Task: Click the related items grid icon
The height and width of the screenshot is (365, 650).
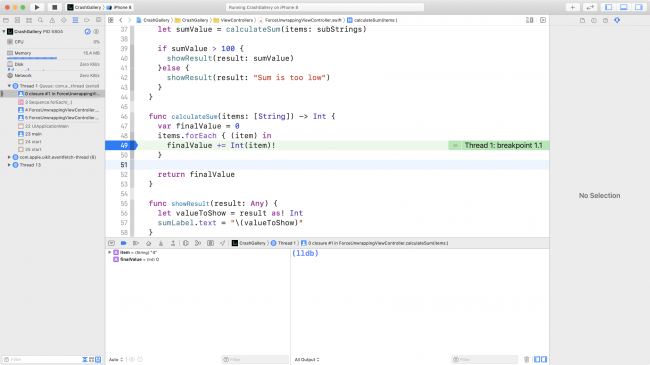Action: (111, 20)
